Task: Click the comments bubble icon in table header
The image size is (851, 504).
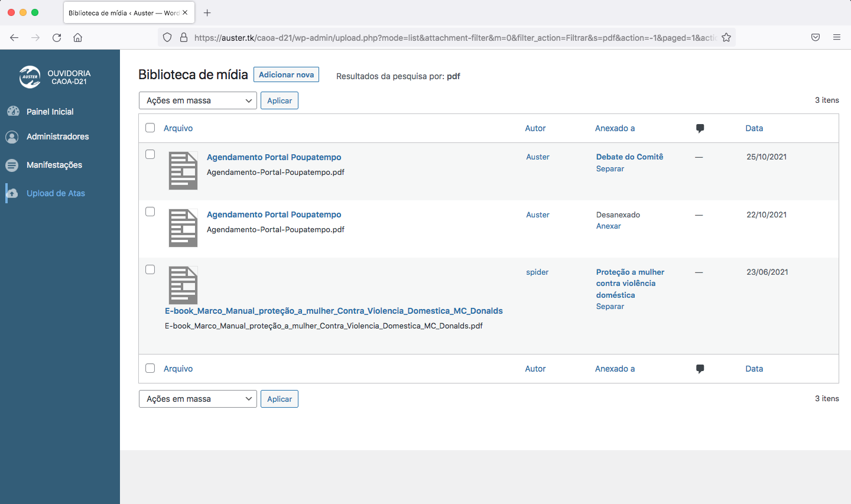Action: (x=700, y=128)
